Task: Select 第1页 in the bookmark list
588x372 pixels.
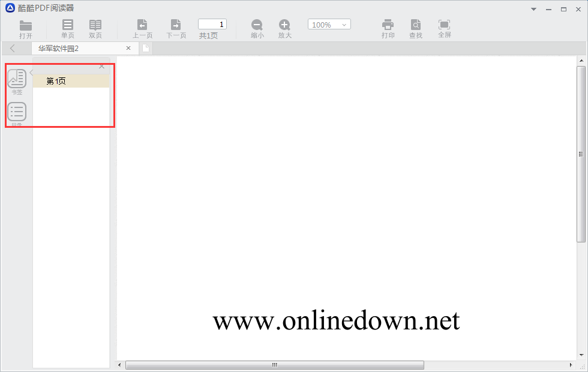Action: click(71, 81)
